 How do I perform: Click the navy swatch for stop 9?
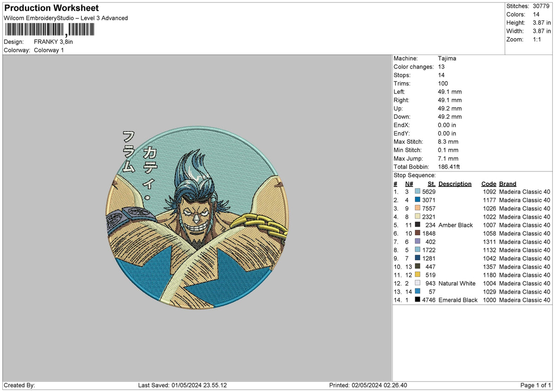coord(418,258)
